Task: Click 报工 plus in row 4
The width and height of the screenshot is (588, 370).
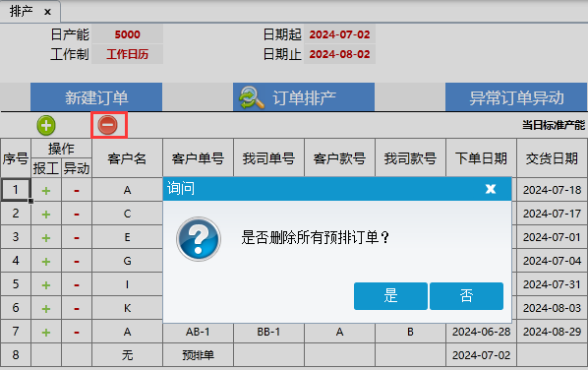Action: pos(46,262)
